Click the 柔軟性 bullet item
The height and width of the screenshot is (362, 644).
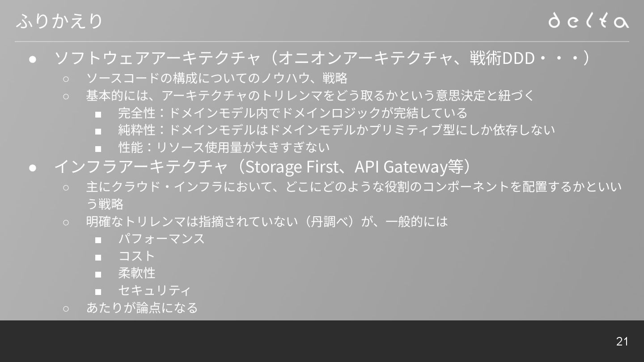tap(137, 273)
